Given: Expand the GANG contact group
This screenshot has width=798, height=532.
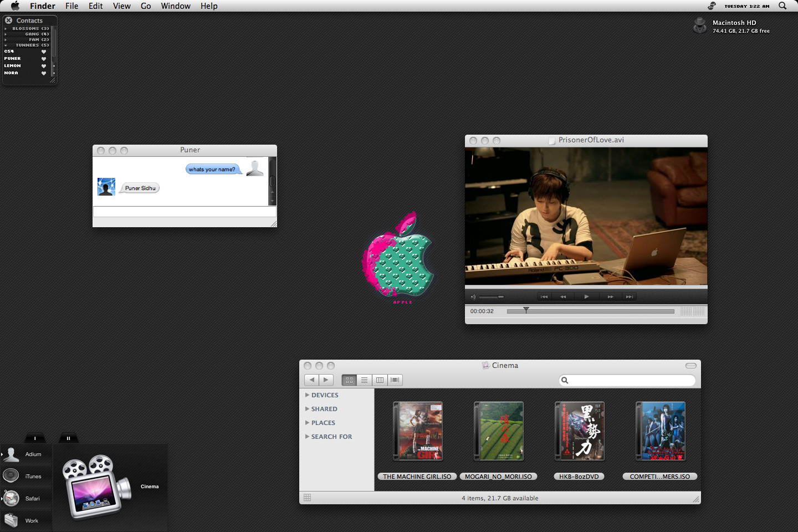Looking at the screenshot, I should 6,34.
